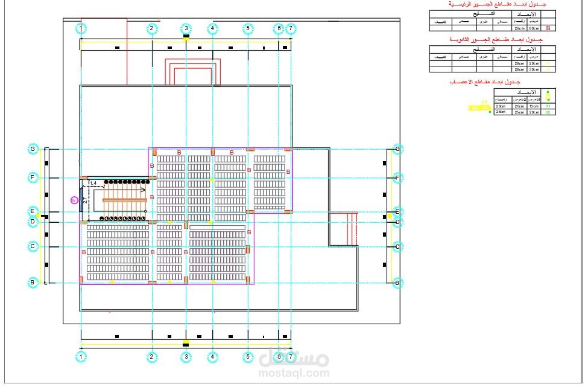Choose grid bubble F on the right axis

coord(397,177)
